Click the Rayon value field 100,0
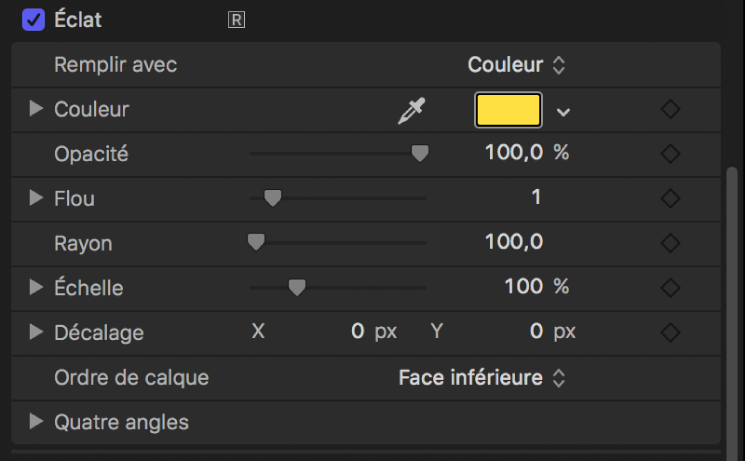745x463 pixels. pos(513,242)
